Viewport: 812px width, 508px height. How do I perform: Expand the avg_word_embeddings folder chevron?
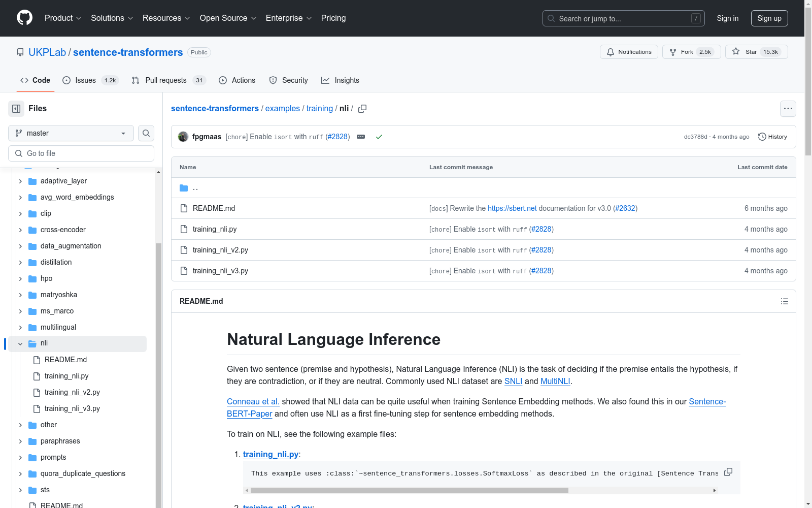(20, 197)
